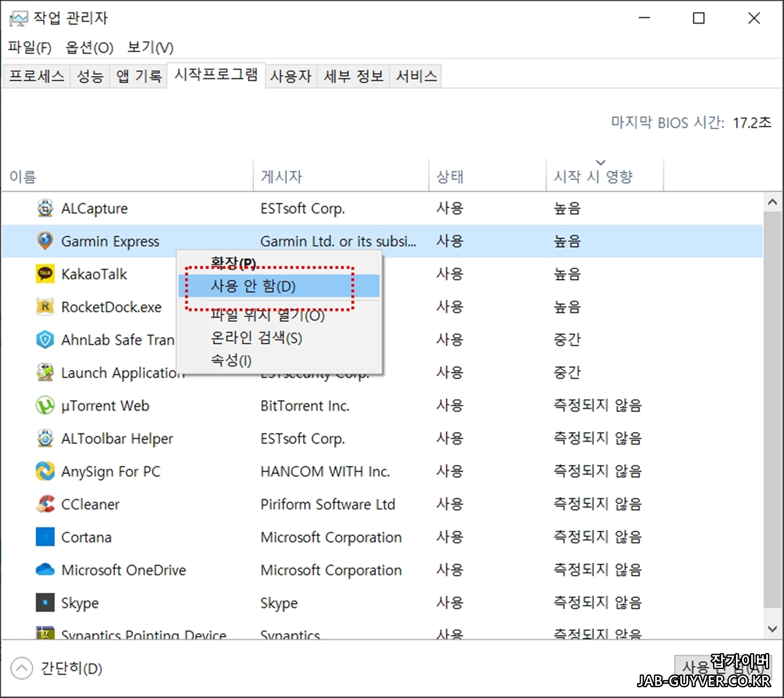Select the Cortana row name

point(86,537)
